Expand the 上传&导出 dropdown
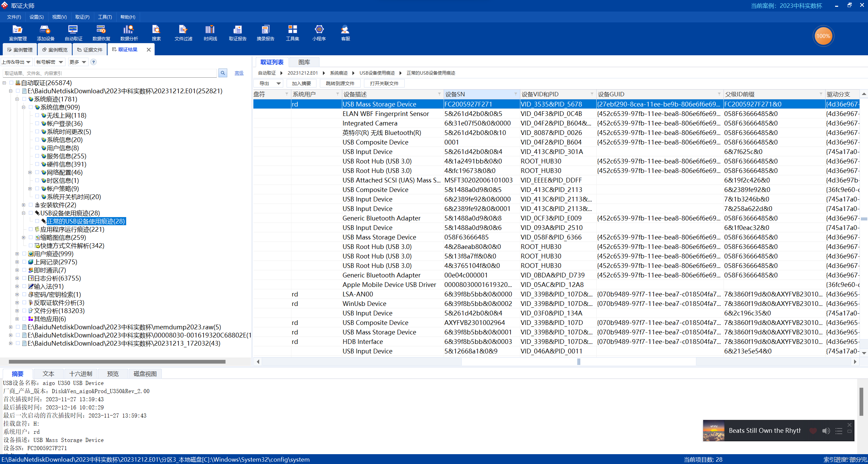The image size is (868, 464). click(x=28, y=62)
